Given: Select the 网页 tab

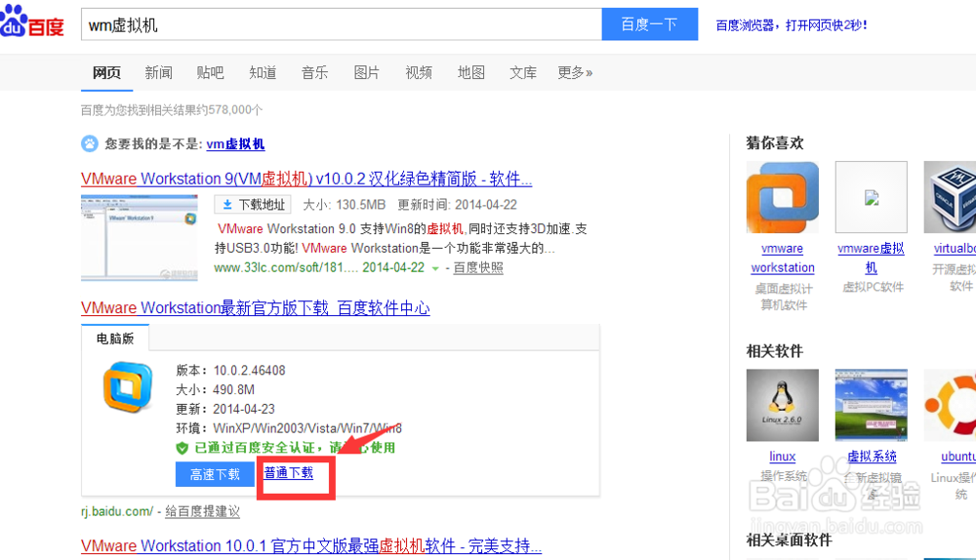Looking at the screenshot, I should point(106,73).
